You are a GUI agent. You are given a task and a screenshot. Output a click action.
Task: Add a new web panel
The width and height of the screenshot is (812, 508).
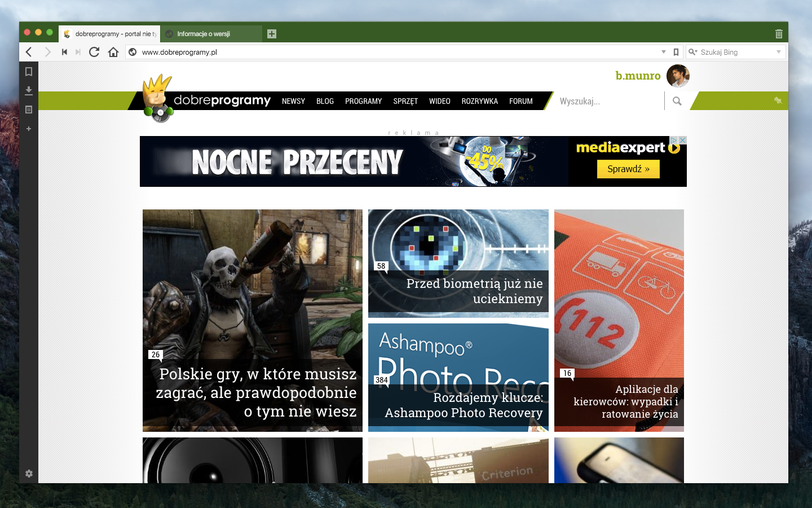29,129
